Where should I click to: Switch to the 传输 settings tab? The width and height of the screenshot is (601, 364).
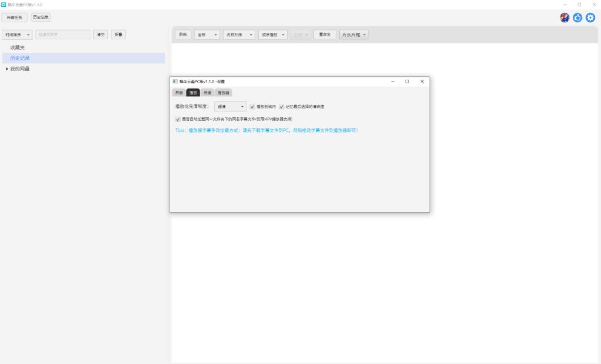(207, 93)
